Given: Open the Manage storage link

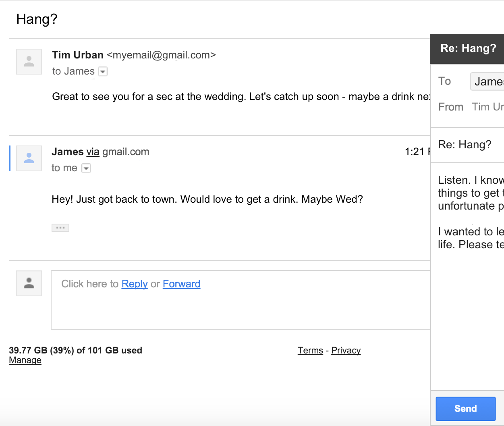Looking at the screenshot, I should pyautogui.click(x=25, y=360).
